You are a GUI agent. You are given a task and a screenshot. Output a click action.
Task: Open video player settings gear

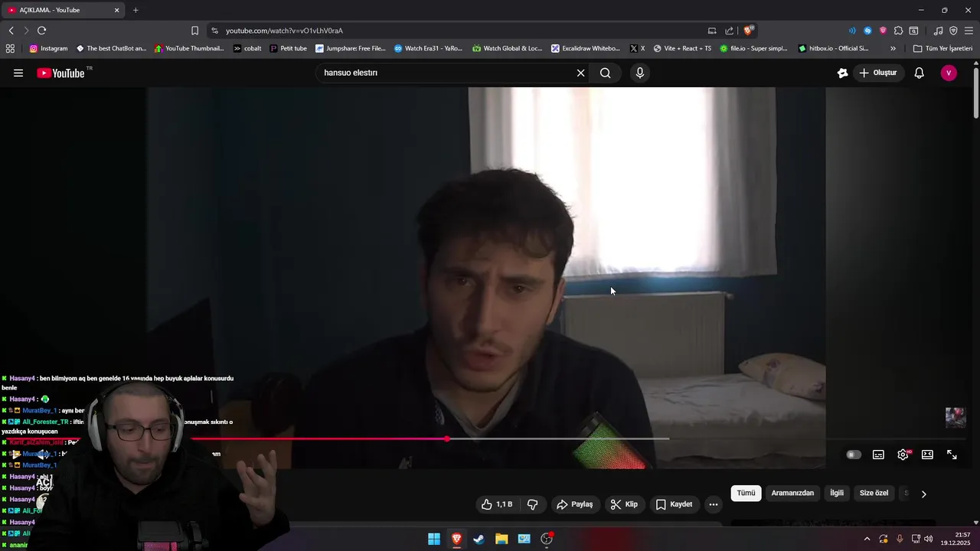[x=903, y=455]
